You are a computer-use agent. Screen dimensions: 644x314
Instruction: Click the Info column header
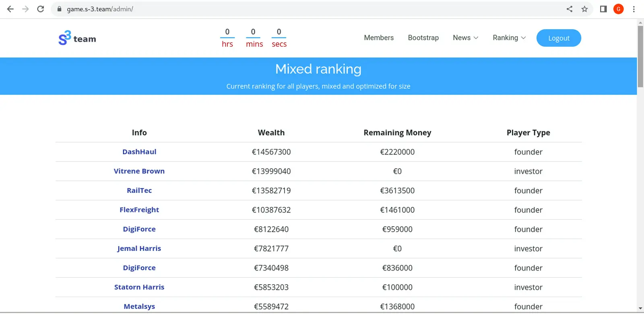coord(139,132)
